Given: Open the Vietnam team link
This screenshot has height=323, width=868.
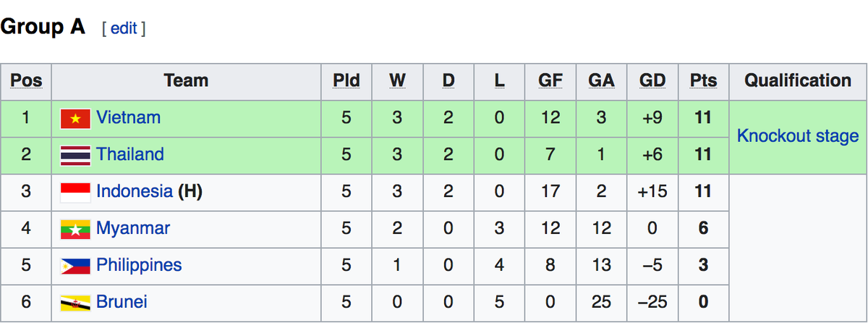Looking at the screenshot, I should tap(128, 117).
